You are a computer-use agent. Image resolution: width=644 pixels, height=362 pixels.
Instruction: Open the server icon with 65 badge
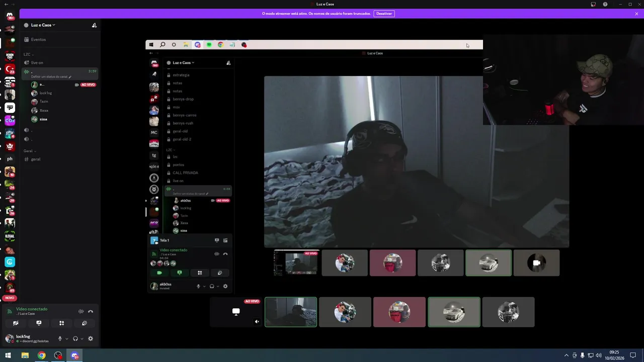(10, 288)
